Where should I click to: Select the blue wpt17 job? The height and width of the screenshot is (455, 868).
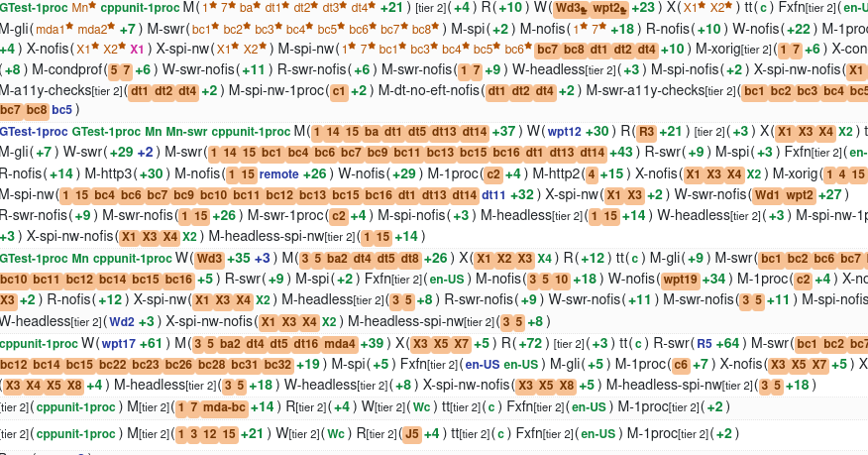point(118,344)
